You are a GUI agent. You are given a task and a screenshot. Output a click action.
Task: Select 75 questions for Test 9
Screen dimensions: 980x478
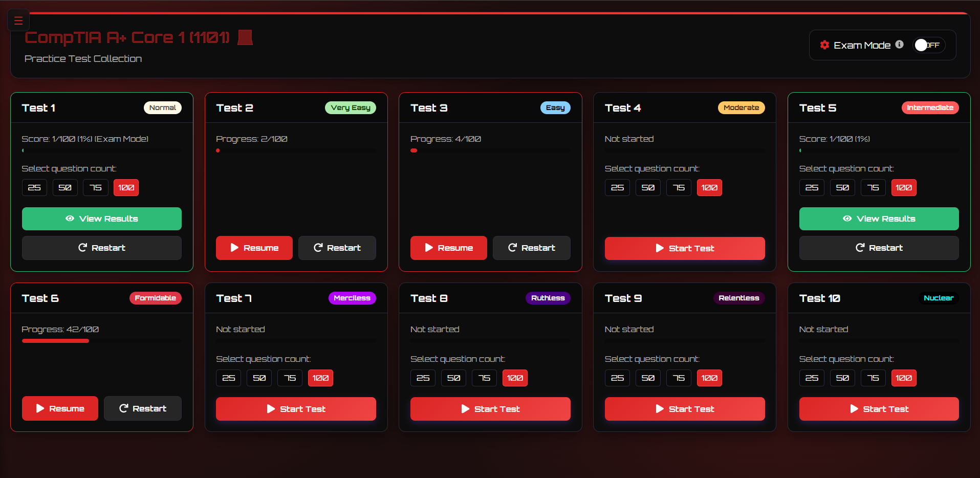679,378
